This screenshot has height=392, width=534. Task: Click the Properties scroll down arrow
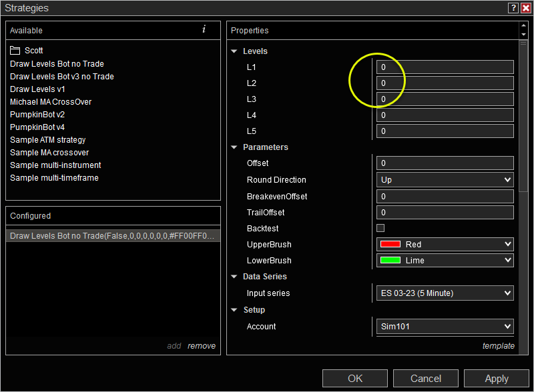point(523,35)
